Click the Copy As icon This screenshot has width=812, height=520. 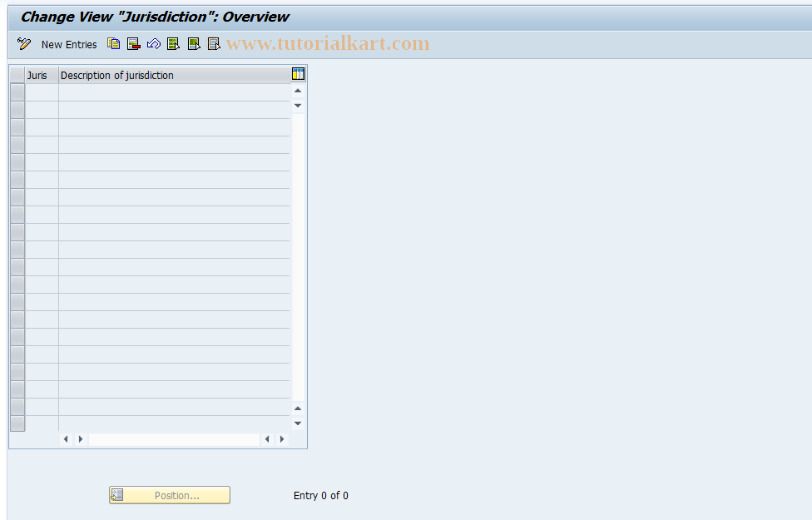(113, 44)
